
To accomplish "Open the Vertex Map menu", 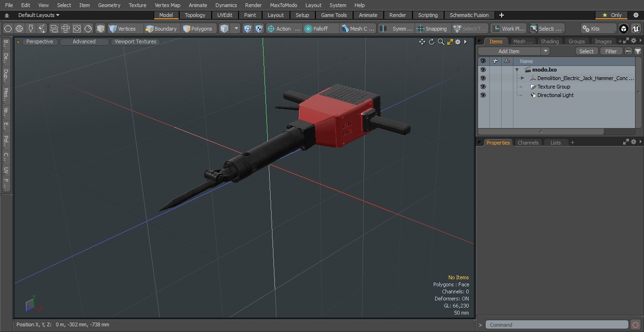I will 167,5.
